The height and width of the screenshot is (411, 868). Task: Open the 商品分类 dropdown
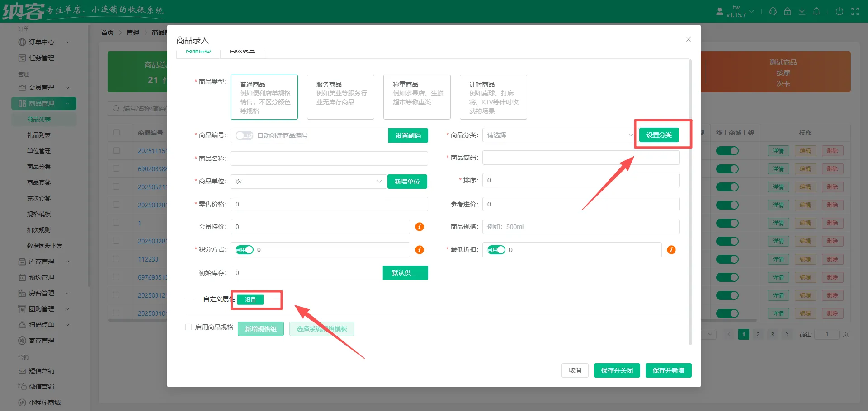[559, 135]
